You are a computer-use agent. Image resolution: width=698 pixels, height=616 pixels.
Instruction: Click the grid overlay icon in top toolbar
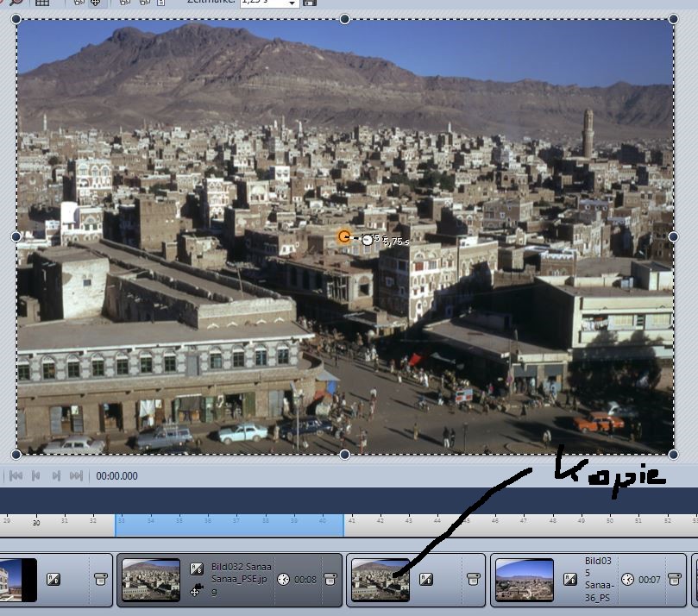pos(41,3)
